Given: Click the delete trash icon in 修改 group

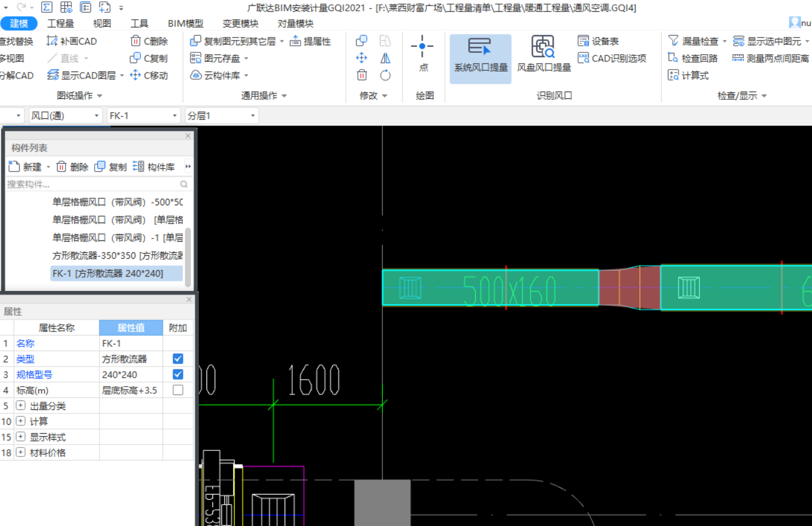Looking at the screenshot, I should [361, 75].
